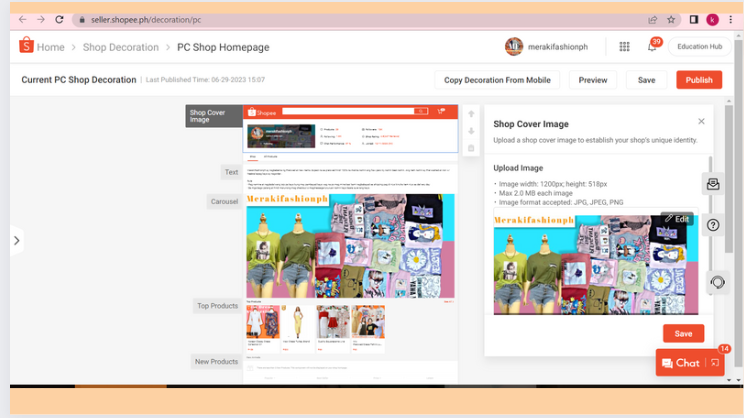Click the Preview button
744x418 pixels.
593,80
